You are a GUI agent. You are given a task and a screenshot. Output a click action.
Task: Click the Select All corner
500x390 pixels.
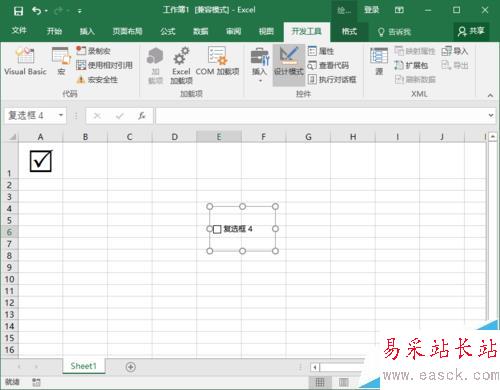click(x=9, y=137)
